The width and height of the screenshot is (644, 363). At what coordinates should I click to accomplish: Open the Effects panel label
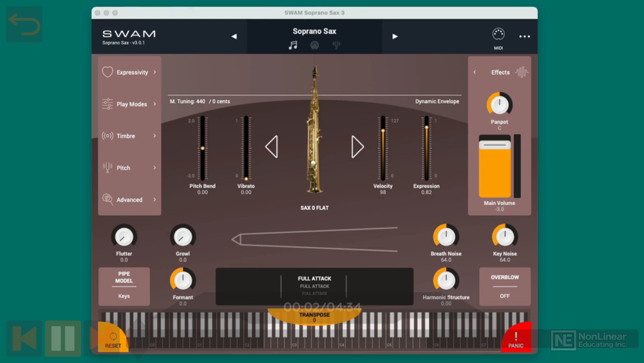pyautogui.click(x=500, y=72)
